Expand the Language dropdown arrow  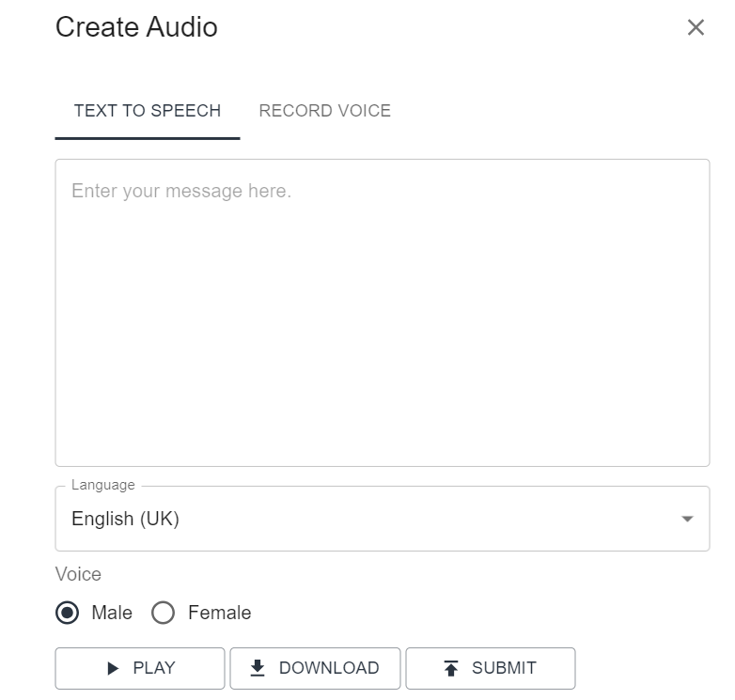click(x=687, y=519)
